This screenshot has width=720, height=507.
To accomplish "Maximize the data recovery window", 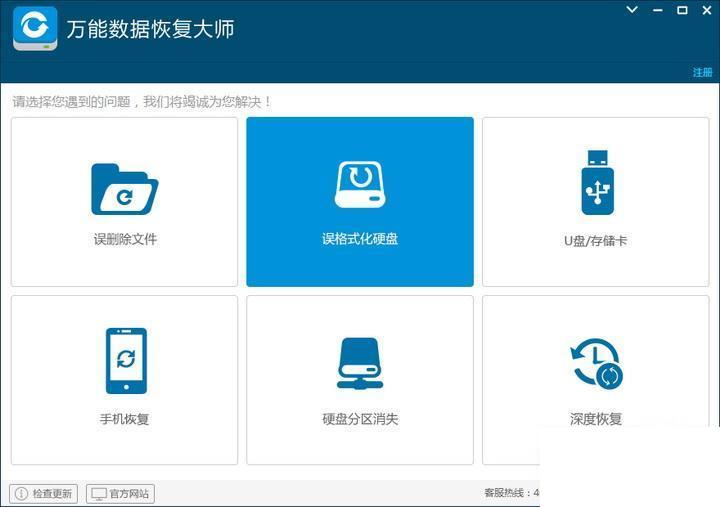I will (682, 10).
